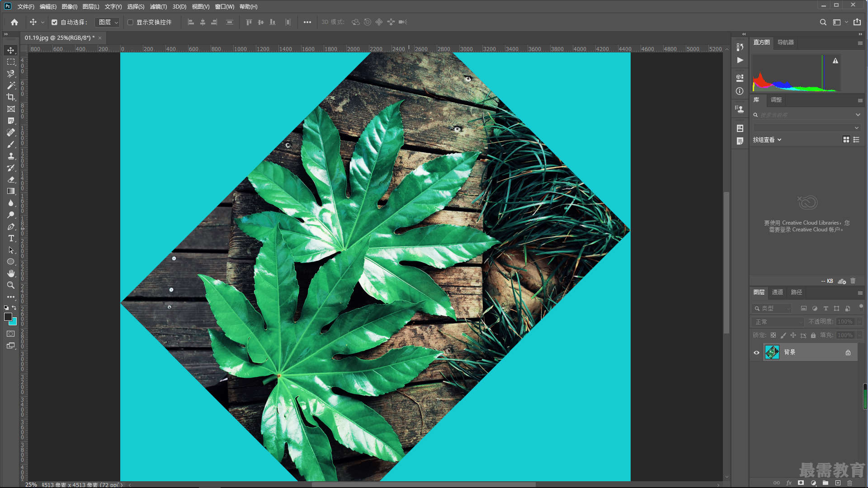The image size is (868, 488).
Task: Click the Share icon at top right
Action: (x=857, y=22)
